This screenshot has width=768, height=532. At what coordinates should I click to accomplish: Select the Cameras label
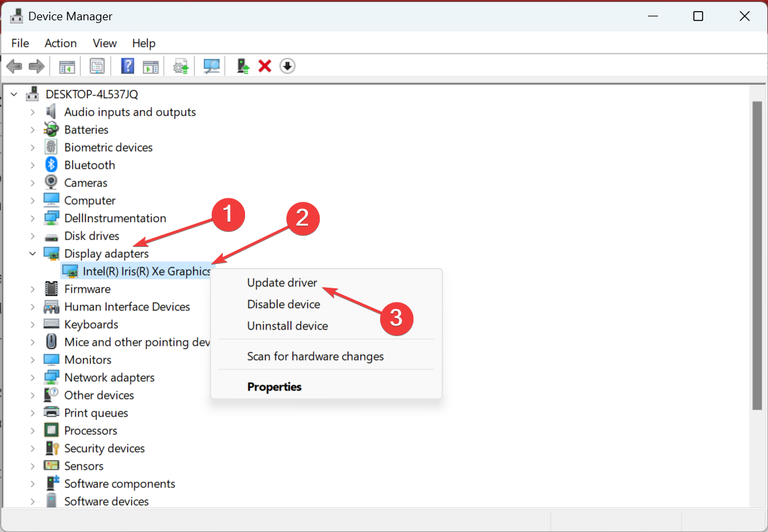pyautogui.click(x=86, y=183)
